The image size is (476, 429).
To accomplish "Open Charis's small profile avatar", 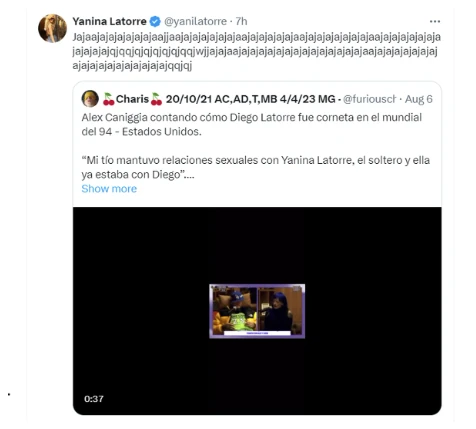I will coord(90,99).
